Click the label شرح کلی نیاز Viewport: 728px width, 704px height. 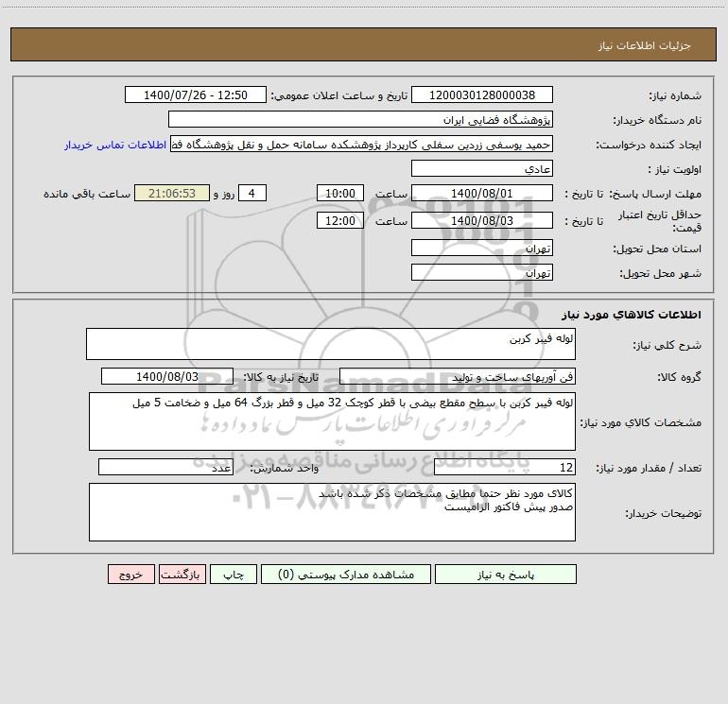(x=667, y=345)
